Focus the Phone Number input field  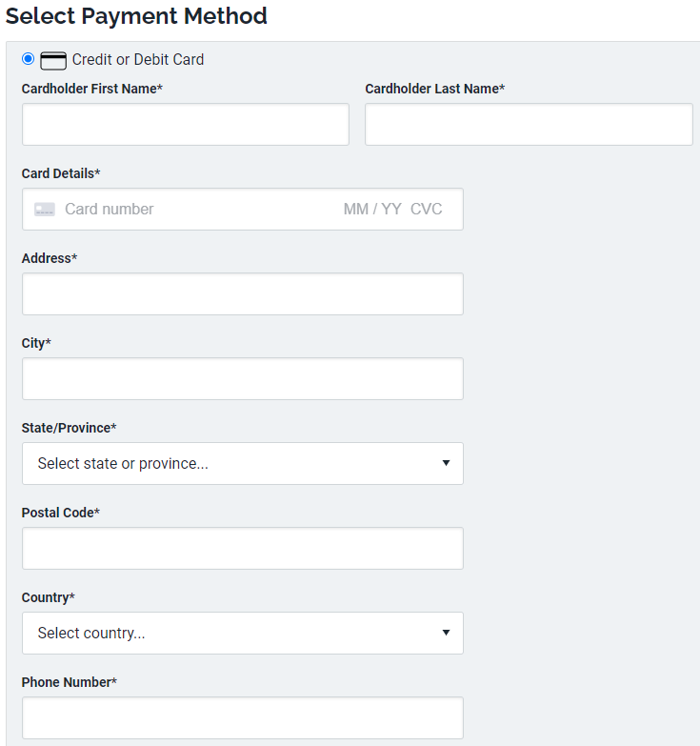coord(243,718)
